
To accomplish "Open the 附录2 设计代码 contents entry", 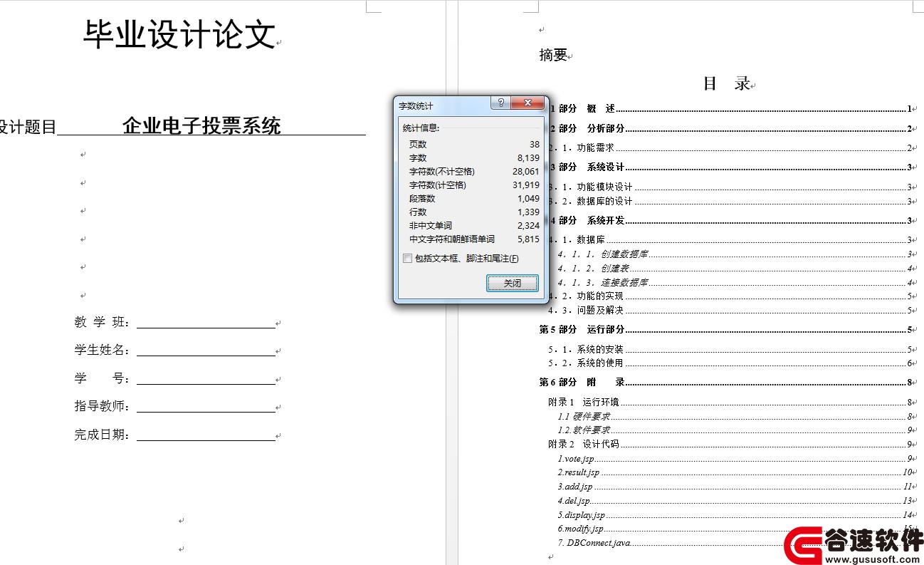I will point(730,445).
